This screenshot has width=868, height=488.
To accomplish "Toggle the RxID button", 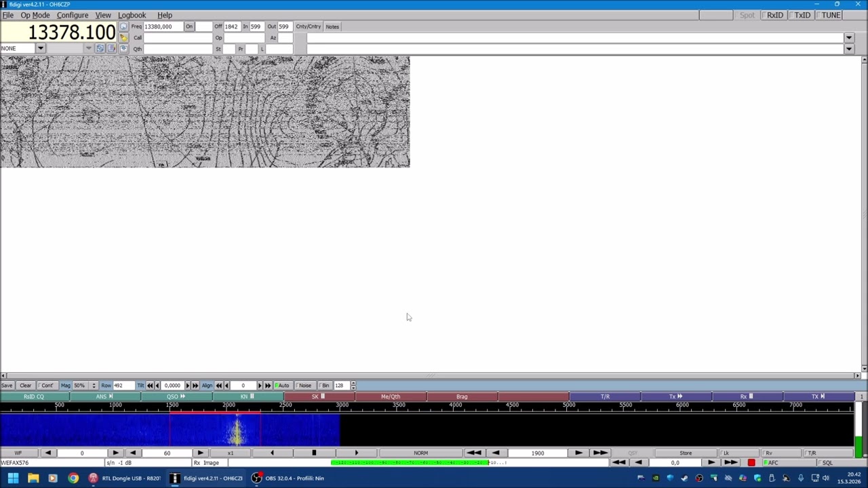I will (774, 15).
